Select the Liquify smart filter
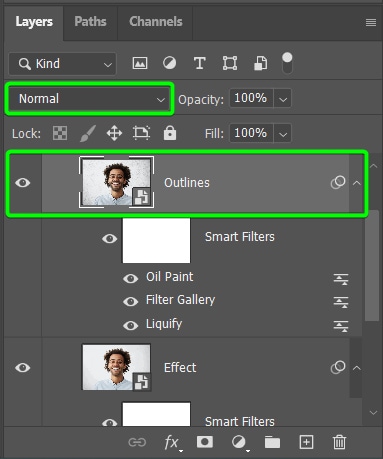The width and height of the screenshot is (383, 459). 164,324
